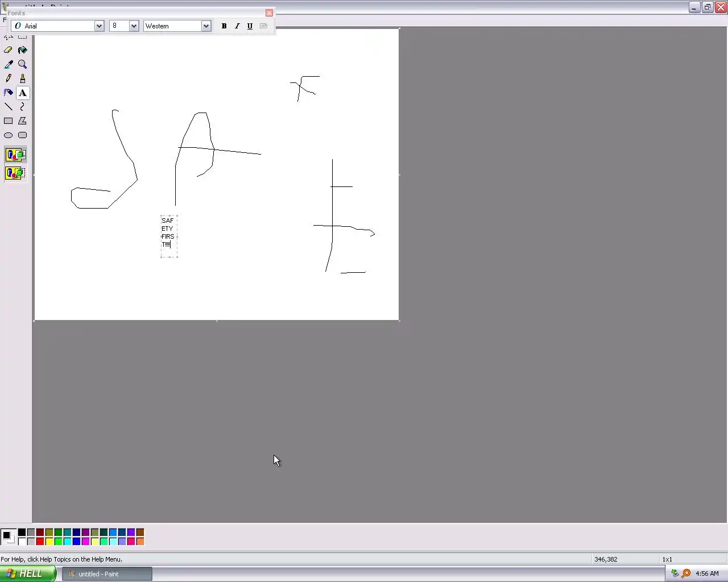Viewport: 728px width, 582px height.
Task: Select the Pick Color eyedropper tool
Action: point(9,64)
